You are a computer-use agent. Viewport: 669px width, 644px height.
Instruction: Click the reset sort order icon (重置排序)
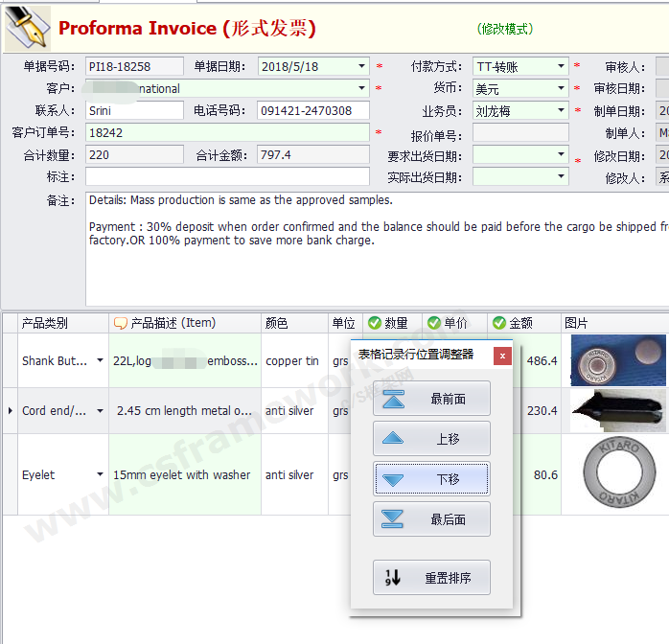tap(393, 578)
